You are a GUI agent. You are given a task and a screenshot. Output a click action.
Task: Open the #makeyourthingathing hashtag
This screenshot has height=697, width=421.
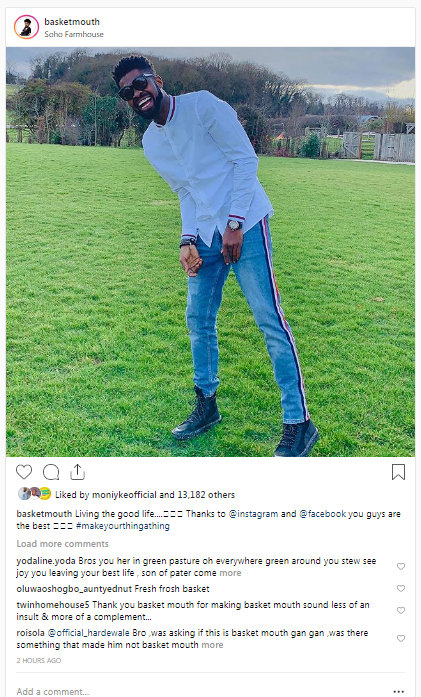tap(123, 526)
